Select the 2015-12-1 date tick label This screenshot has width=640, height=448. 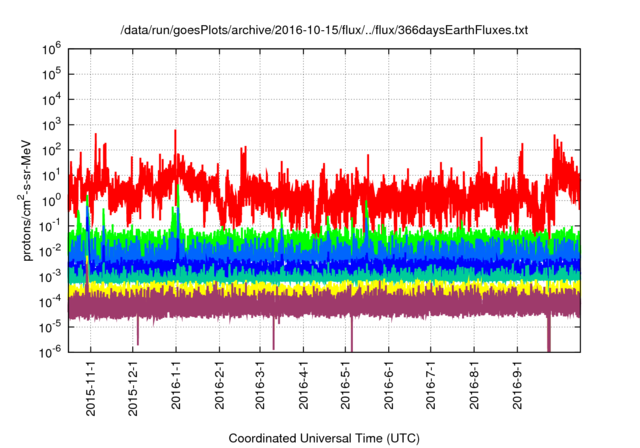(x=133, y=385)
